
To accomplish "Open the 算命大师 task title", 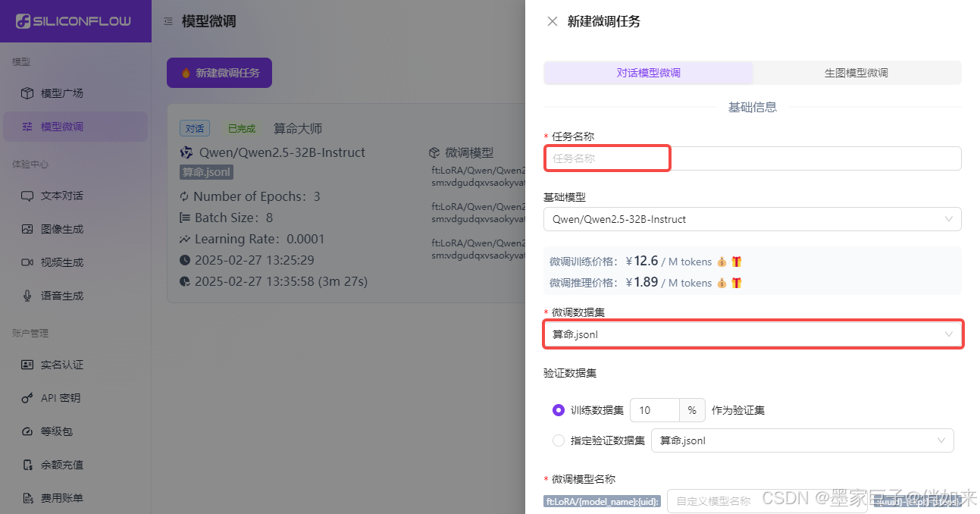I will pyautogui.click(x=298, y=129).
